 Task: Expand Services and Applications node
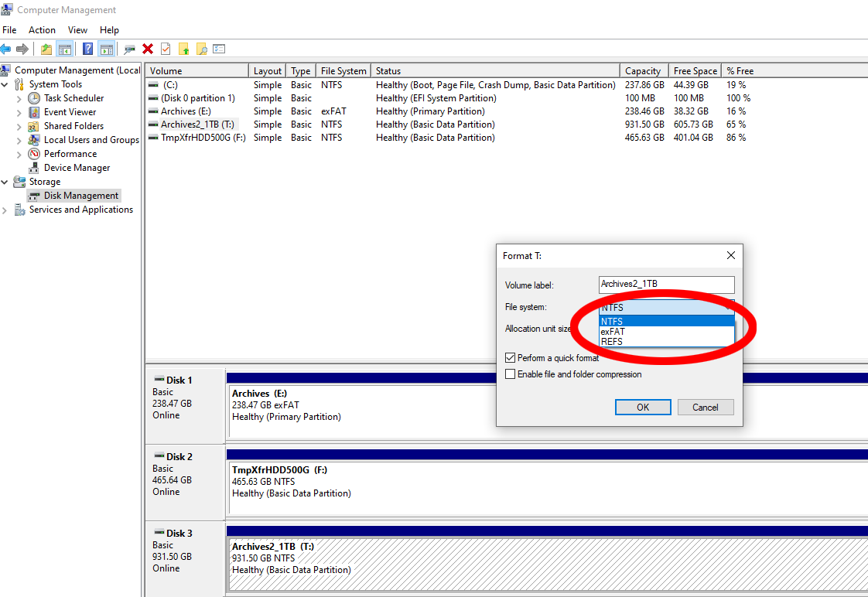[x=5, y=210]
